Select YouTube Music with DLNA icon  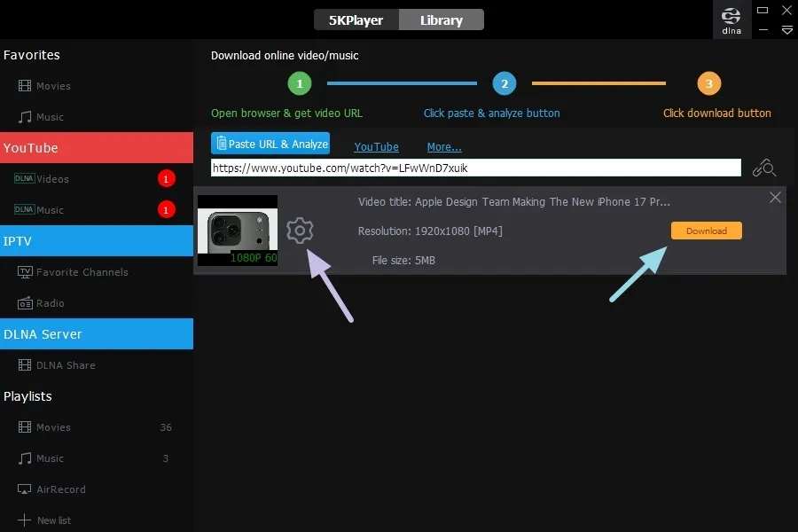coord(50,210)
